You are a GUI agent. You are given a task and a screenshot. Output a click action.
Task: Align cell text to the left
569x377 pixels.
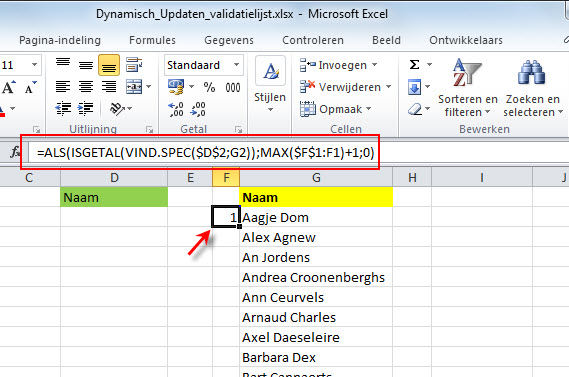click(x=63, y=87)
